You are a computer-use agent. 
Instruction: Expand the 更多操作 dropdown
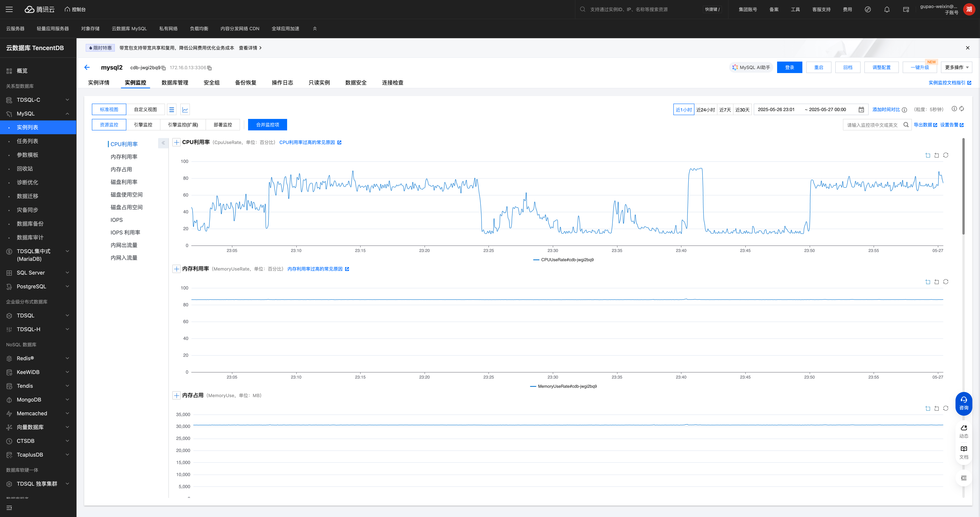pos(956,67)
